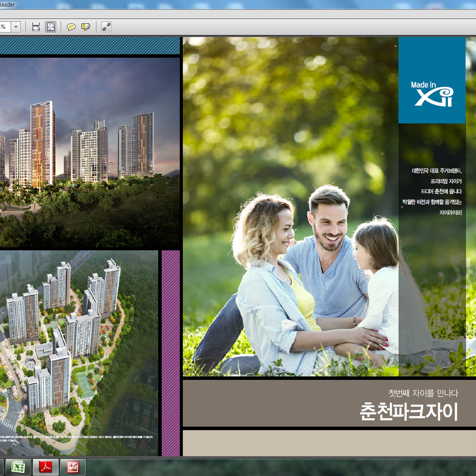Click the '춘천파크자이' title text

click(409, 412)
